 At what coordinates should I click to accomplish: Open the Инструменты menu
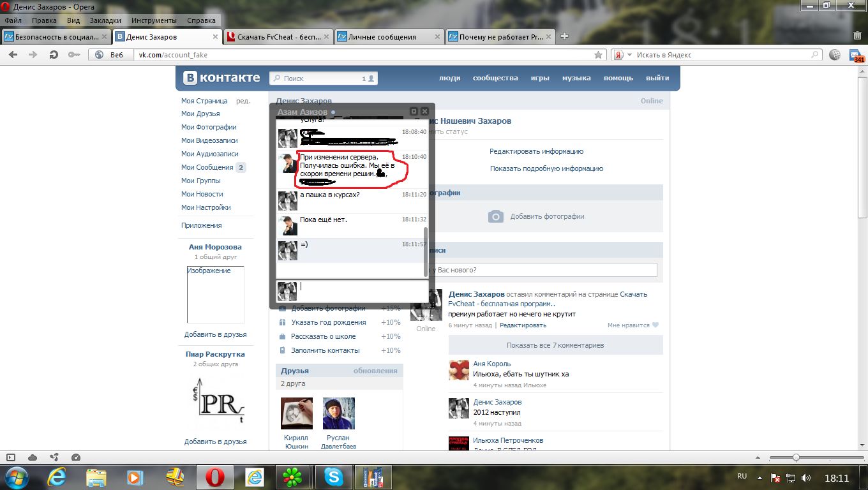(154, 20)
